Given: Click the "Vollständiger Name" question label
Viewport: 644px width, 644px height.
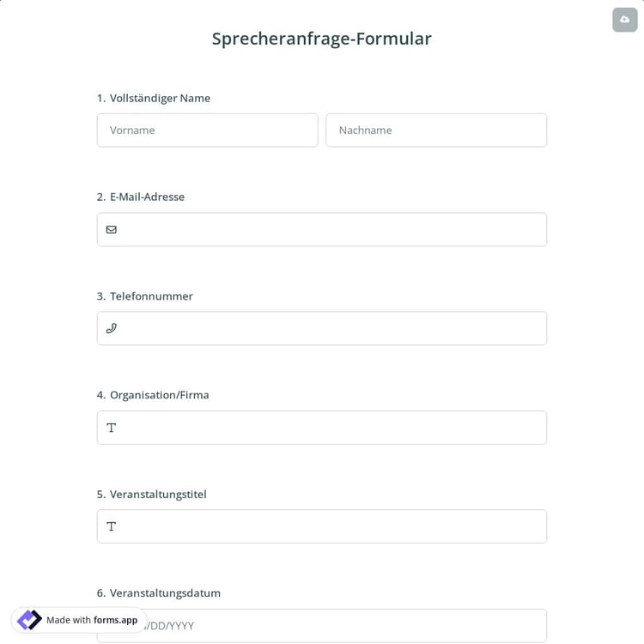Looking at the screenshot, I should [x=160, y=98].
